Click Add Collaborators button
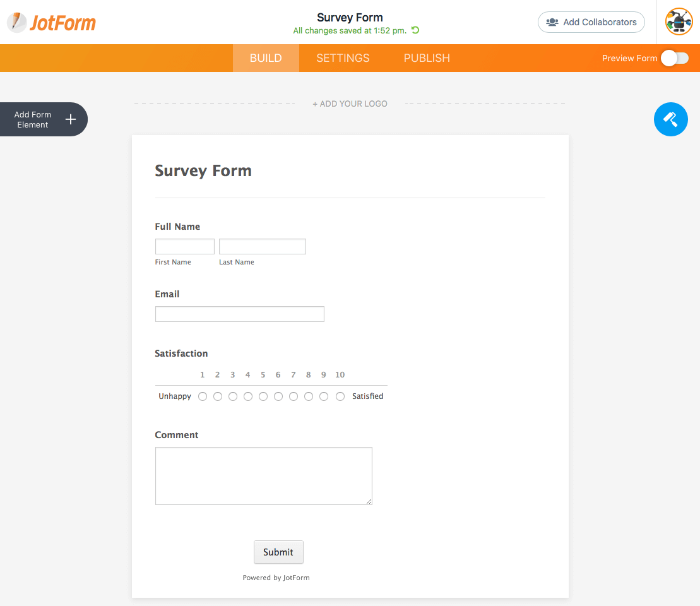 pos(591,22)
